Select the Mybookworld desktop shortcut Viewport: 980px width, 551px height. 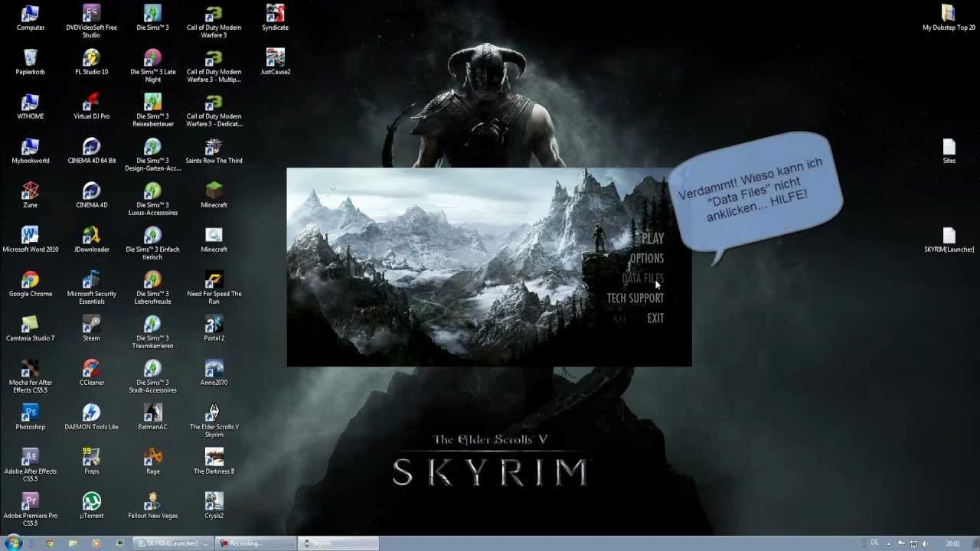pyautogui.click(x=31, y=152)
